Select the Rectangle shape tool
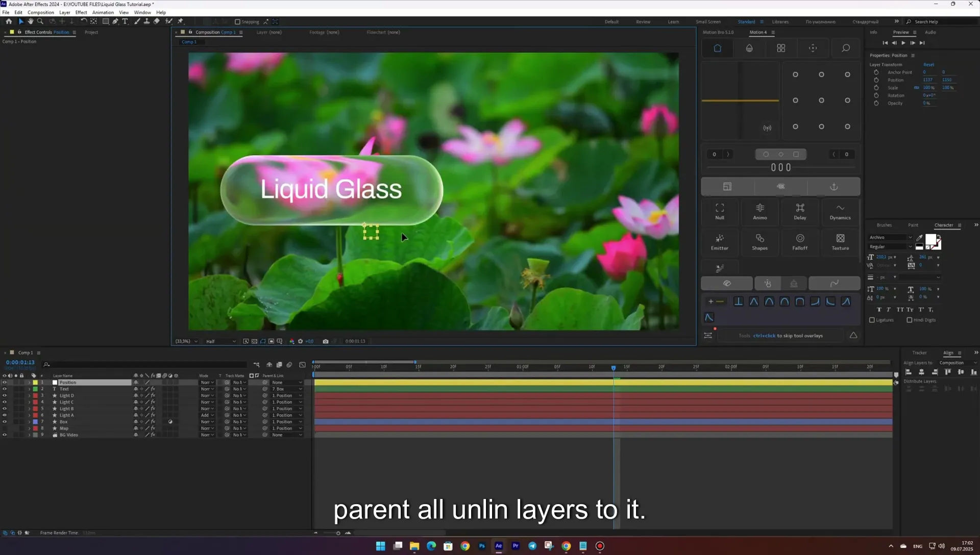980x555 pixels. coord(106,21)
